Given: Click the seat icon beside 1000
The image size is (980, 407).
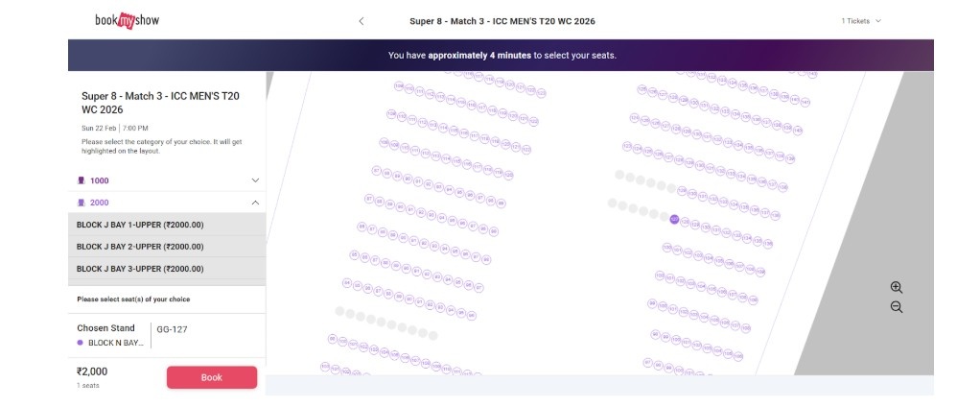Looking at the screenshot, I should click(82, 180).
